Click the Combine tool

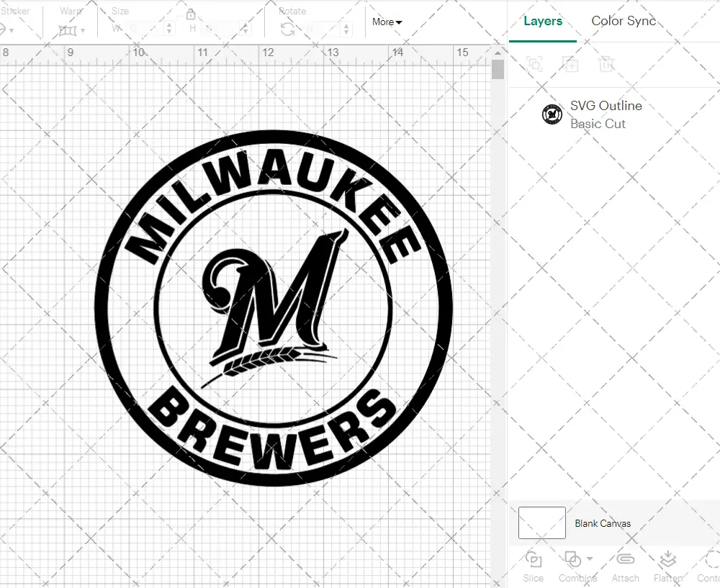point(577,567)
